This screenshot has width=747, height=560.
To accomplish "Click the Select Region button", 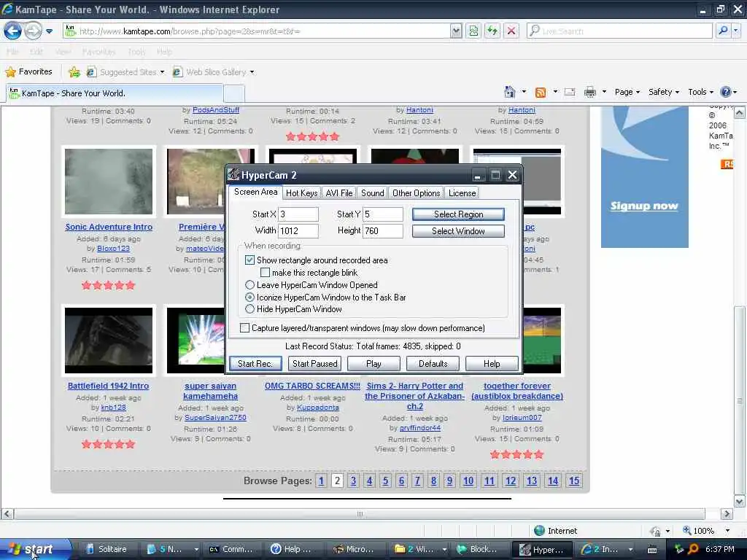I will point(458,214).
